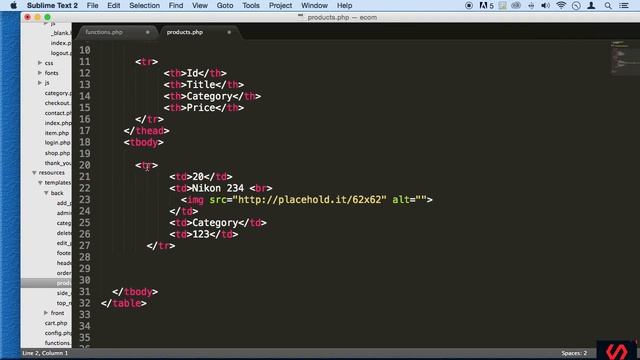Open checkout file in the sidebar

(58, 103)
